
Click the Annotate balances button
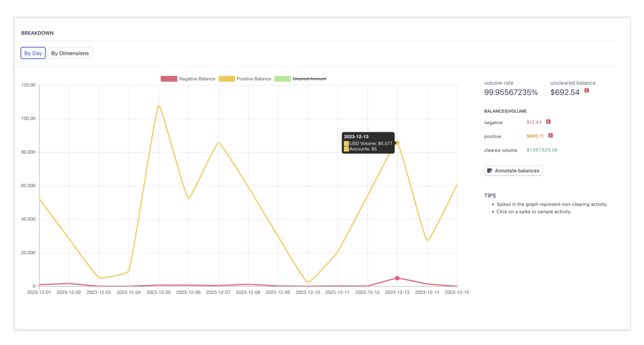click(513, 171)
